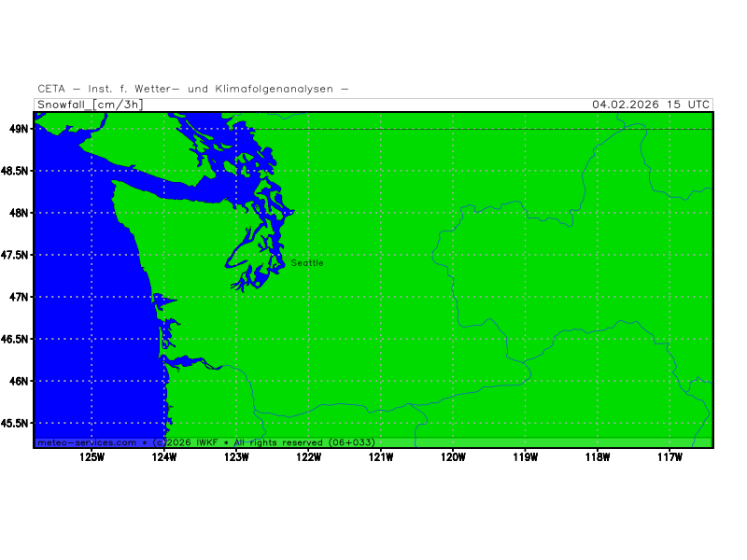Select the 48.5N latitude label

pos(15,171)
